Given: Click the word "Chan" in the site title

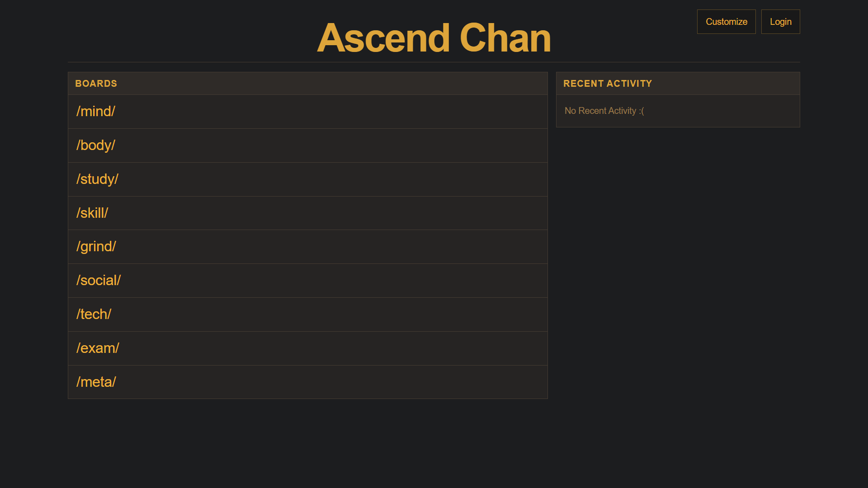Looking at the screenshot, I should pyautogui.click(x=505, y=38).
